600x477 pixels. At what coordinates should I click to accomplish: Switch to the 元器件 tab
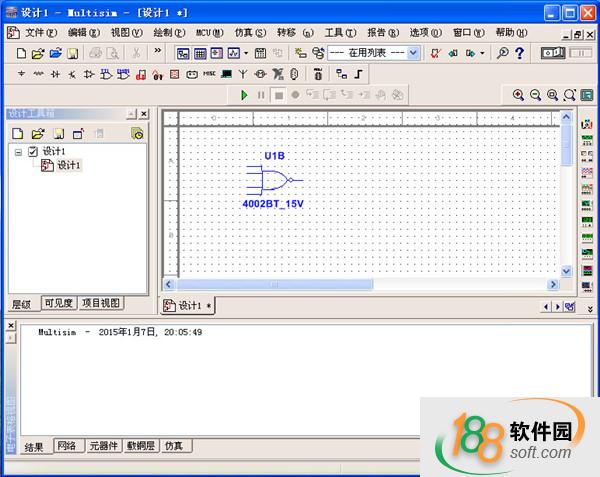pyautogui.click(x=103, y=446)
